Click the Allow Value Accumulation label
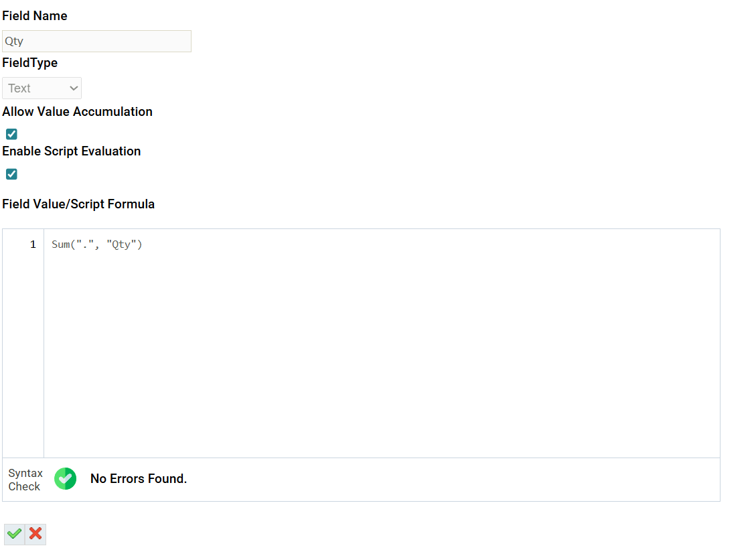 77,112
